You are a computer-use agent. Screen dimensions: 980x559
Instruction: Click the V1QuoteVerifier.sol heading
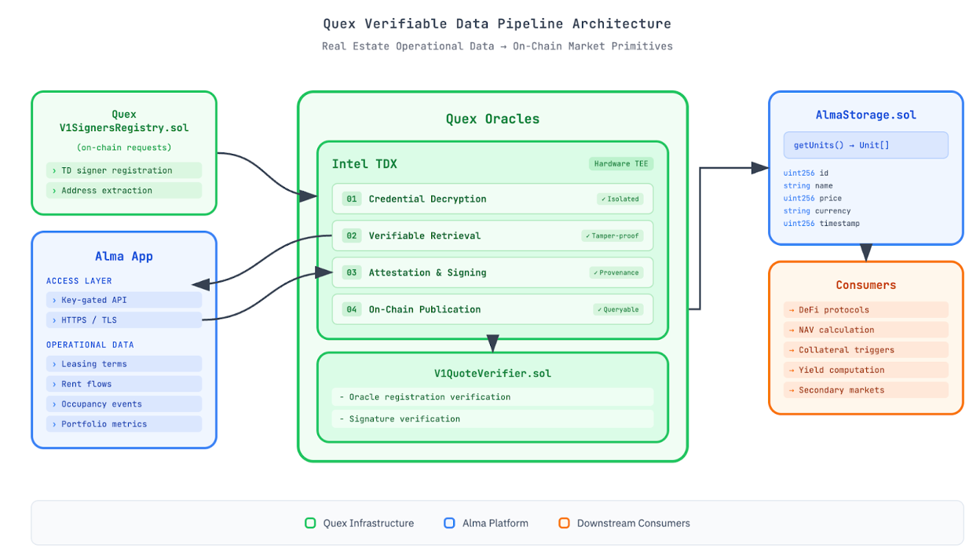point(492,373)
